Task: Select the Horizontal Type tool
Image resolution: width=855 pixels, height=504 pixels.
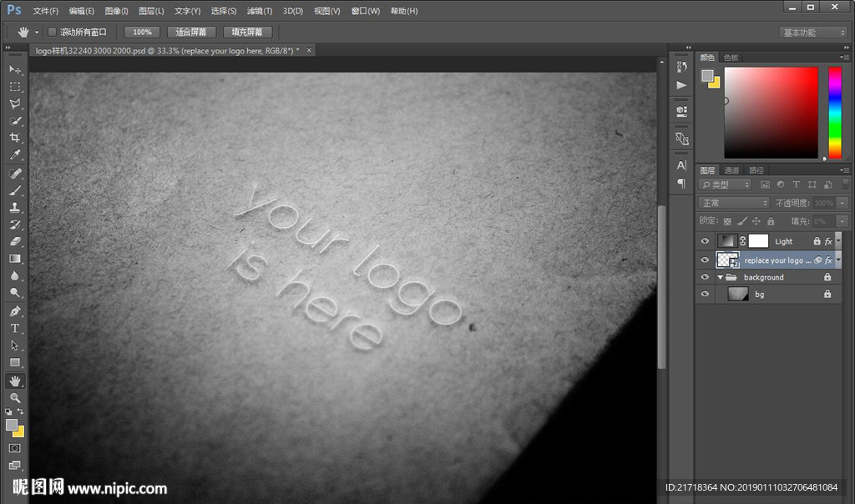Action: click(x=15, y=328)
